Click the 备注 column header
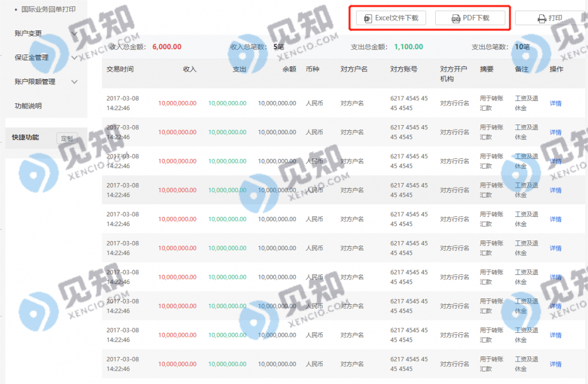The height and width of the screenshot is (384, 588). [x=521, y=69]
